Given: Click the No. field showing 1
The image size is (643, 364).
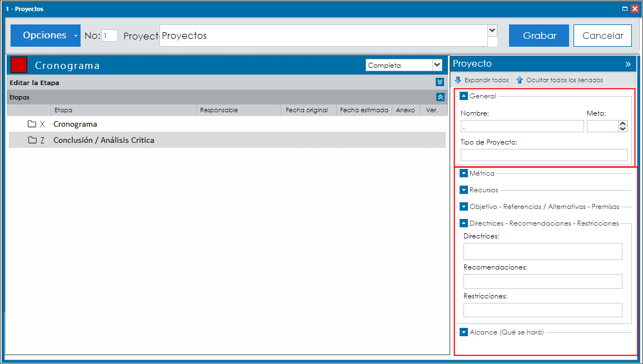Looking at the screenshot, I should 109,36.
